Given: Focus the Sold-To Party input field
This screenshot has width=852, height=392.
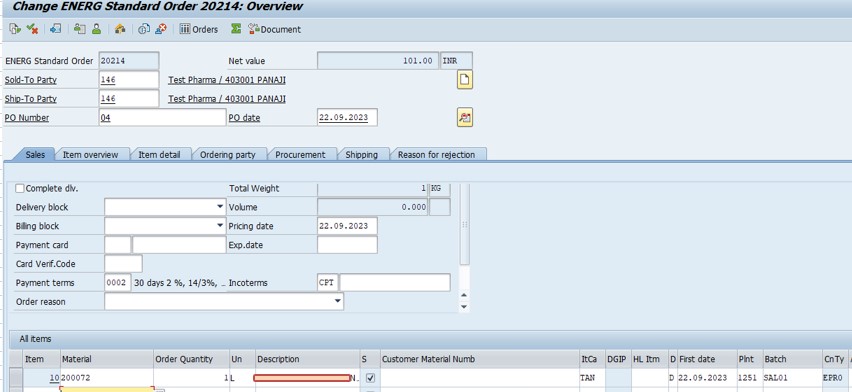Looking at the screenshot, I should tap(129, 80).
